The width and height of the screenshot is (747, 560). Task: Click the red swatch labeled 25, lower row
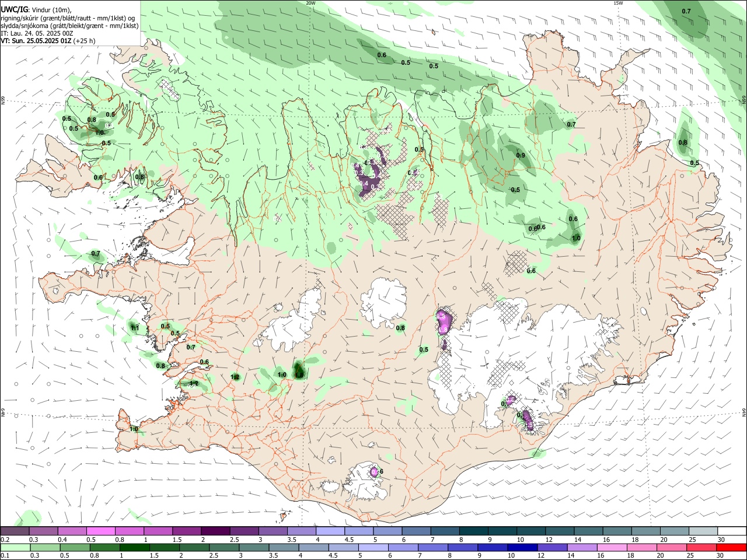(702, 548)
